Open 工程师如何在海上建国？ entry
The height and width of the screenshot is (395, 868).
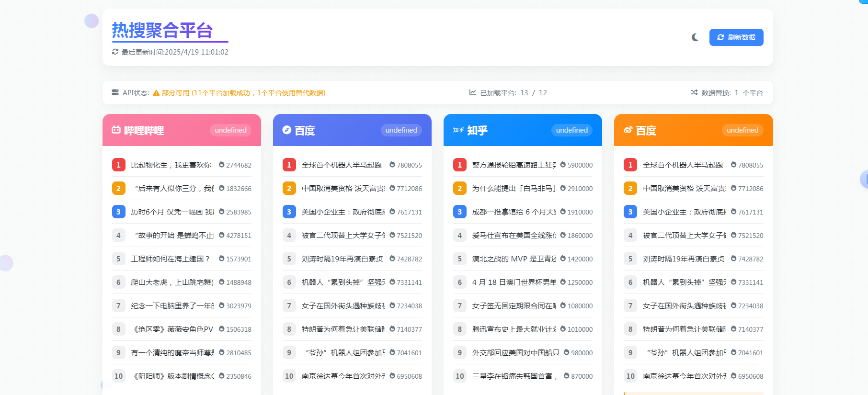(x=170, y=259)
